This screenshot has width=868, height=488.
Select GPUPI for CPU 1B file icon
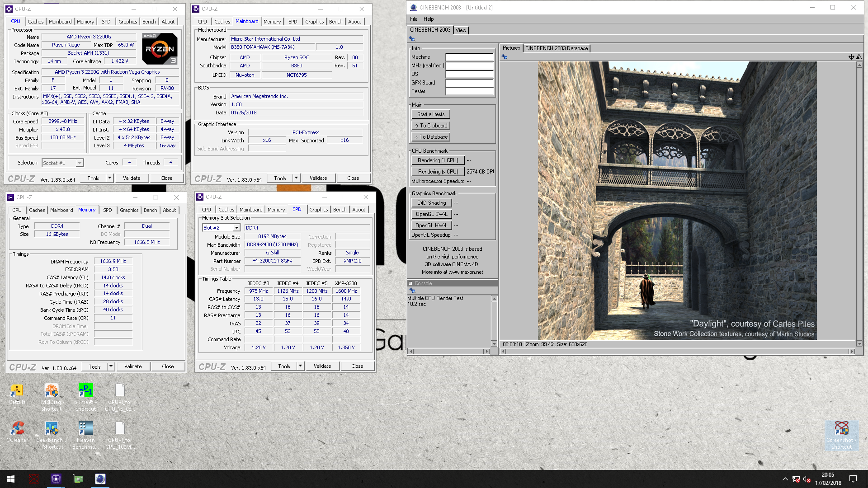coord(120,398)
